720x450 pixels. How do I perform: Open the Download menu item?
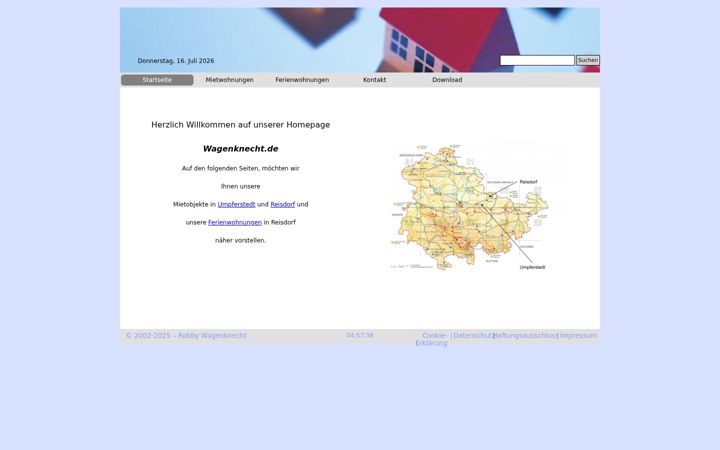click(x=447, y=80)
